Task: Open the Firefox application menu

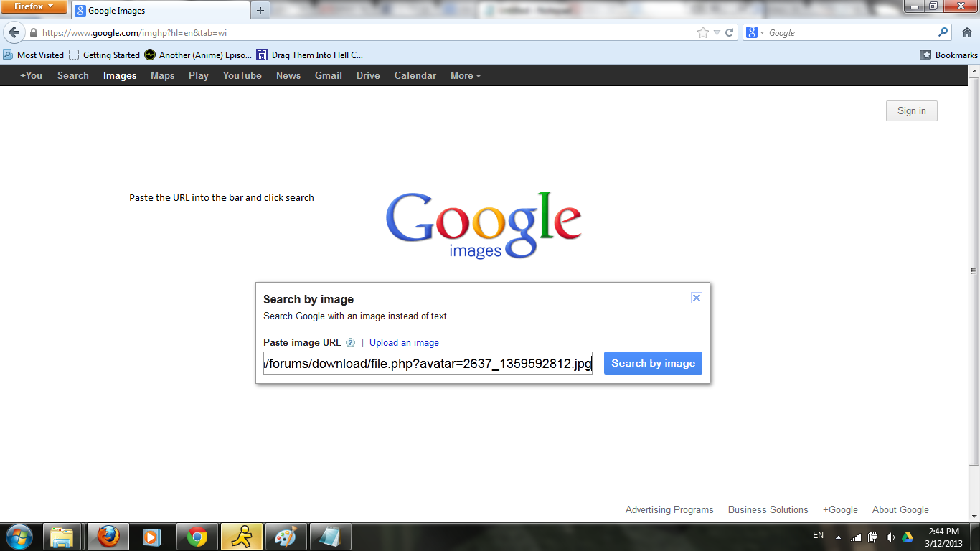Action: point(34,6)
